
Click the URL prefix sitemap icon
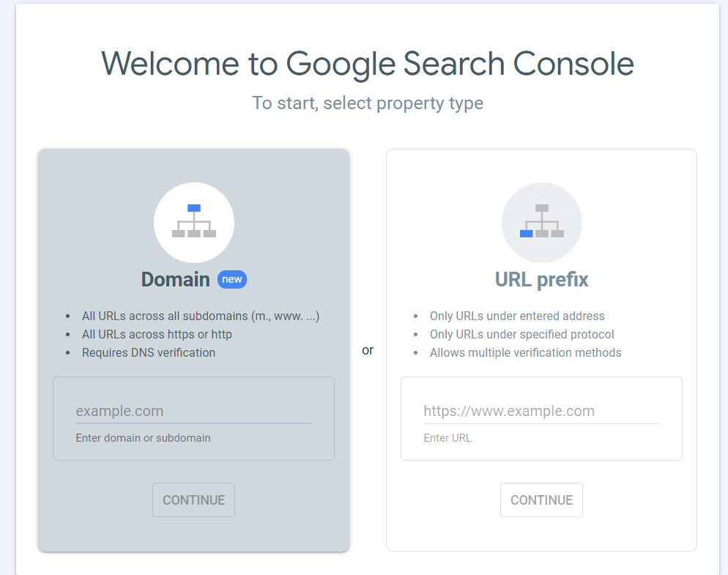(x=542, y=223)
